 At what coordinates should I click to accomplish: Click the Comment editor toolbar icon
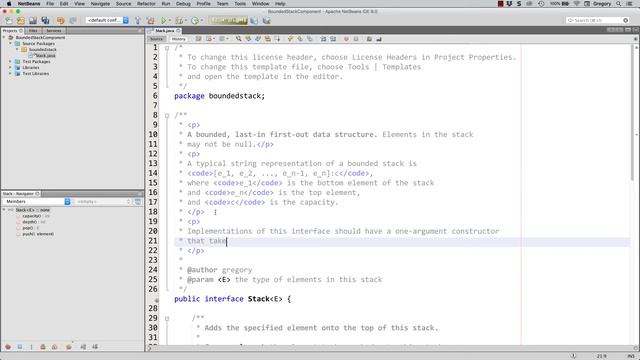tap(369, 39)
